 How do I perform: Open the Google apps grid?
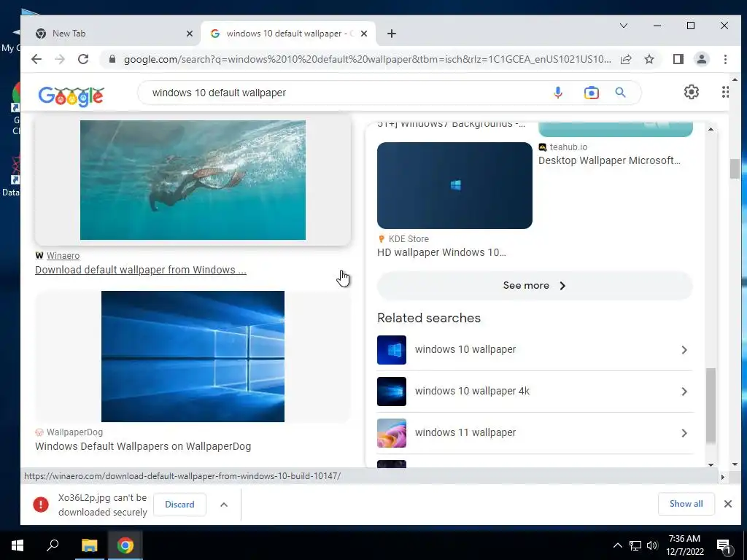click(724, 92)
